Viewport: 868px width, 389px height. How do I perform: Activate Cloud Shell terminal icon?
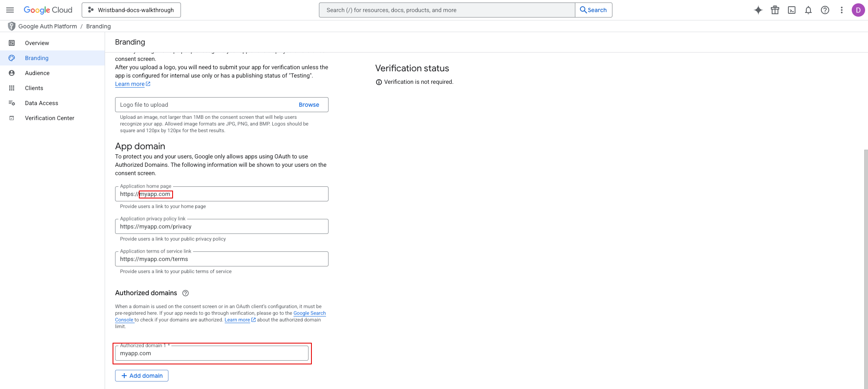(x=792, y=10)
